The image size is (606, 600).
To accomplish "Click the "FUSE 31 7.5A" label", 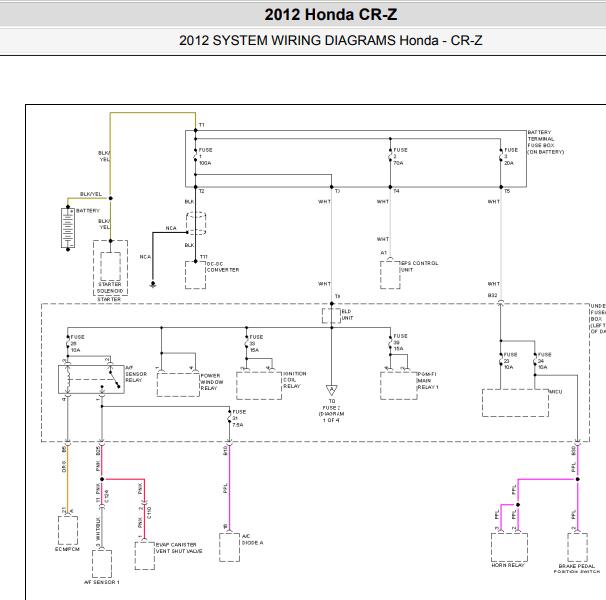I will tap(239, 418).
